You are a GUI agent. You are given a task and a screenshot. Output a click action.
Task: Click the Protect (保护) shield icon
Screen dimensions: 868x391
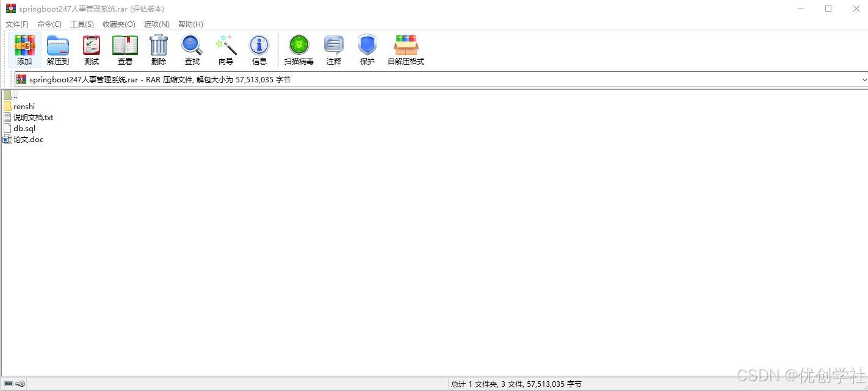click(367, 45)
